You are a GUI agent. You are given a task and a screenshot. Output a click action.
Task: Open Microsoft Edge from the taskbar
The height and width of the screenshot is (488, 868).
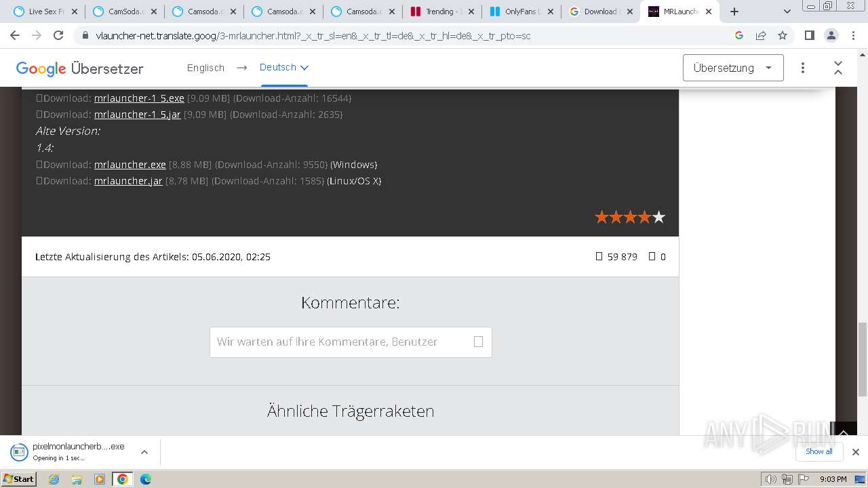point(145,479)
